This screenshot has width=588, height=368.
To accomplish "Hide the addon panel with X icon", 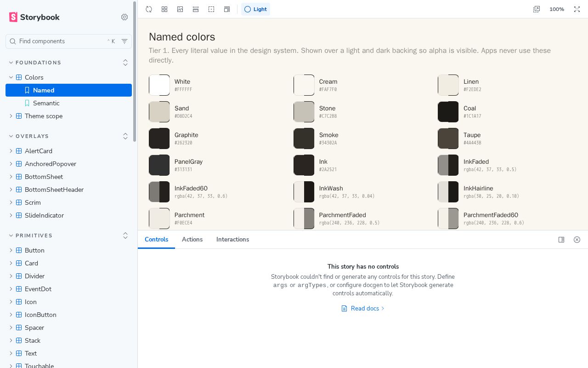I will pyautogui.click(x=577, y=240).
